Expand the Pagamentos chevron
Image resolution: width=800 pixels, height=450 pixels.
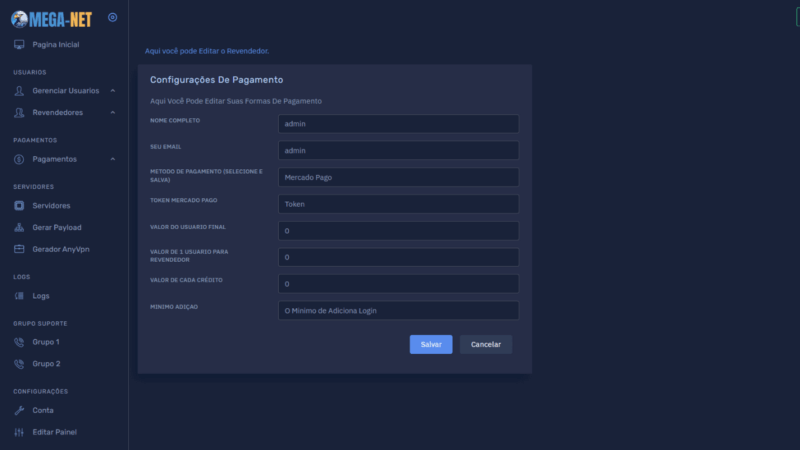click(113, 159)
